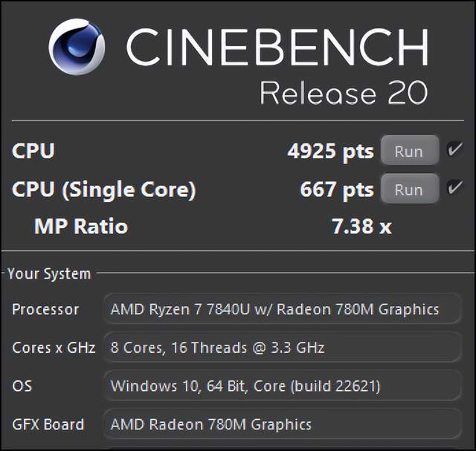Image resolution: width=476 pixels, height=451 pixels.
Task: Select the 667 pts single core score
Action: pyautogui.click(x=336, y=190)
